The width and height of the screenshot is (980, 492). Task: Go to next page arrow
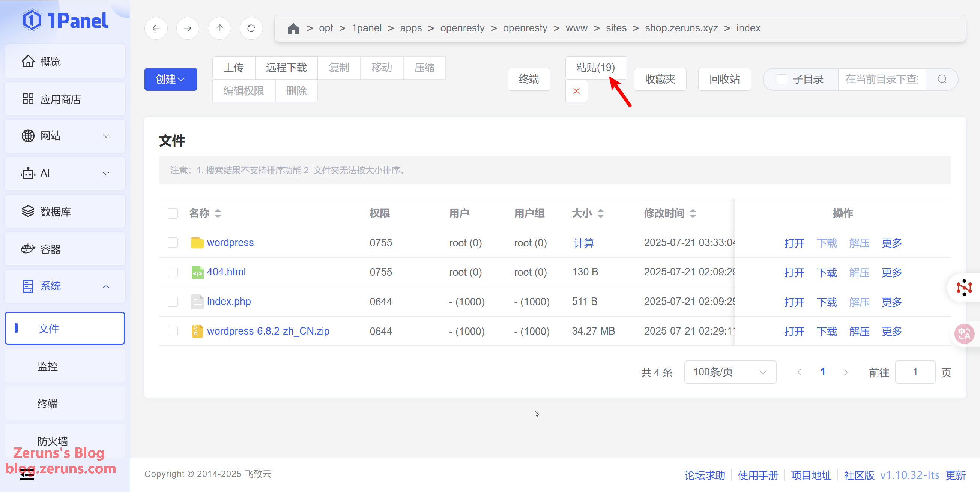[x=846, y=372]
